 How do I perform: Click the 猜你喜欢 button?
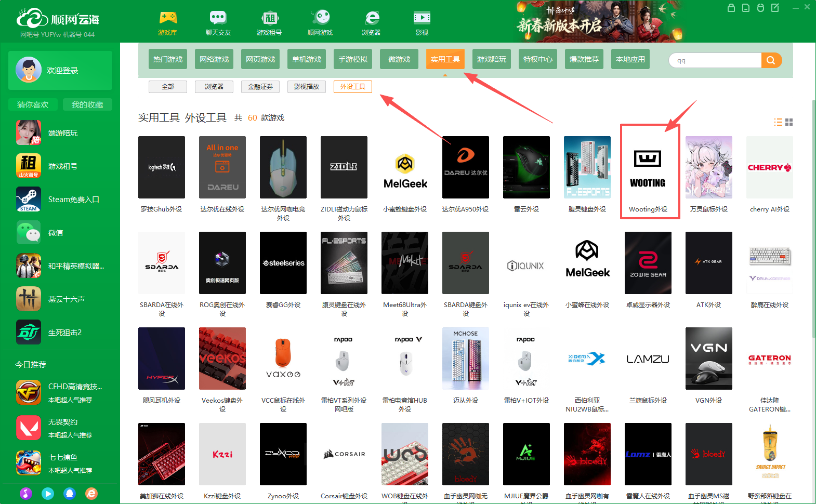tap(33, 104)
